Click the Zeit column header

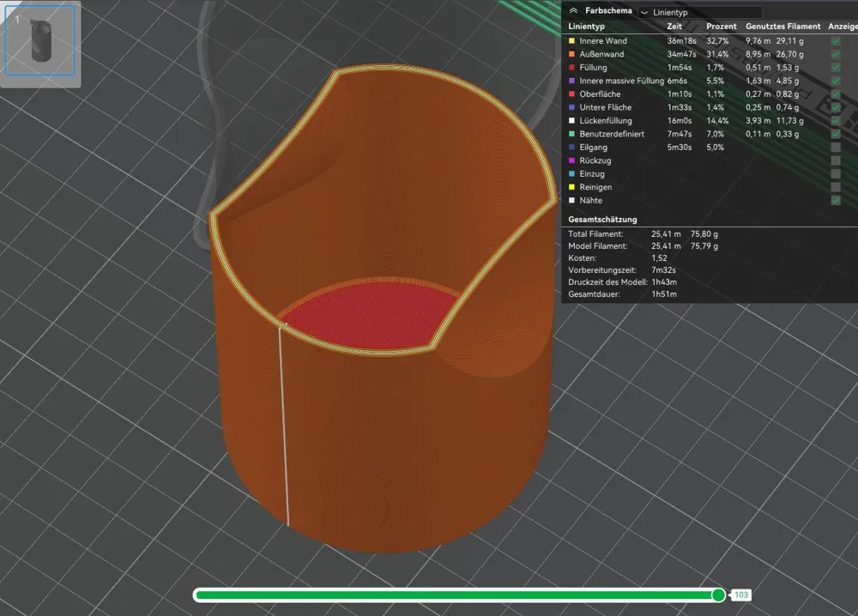[674, 27]
